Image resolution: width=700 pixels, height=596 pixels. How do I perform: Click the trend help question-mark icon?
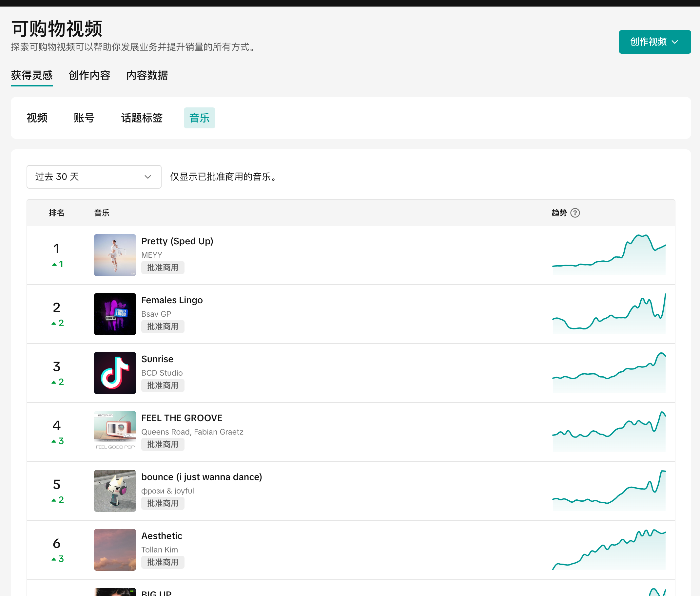(575, 213)
